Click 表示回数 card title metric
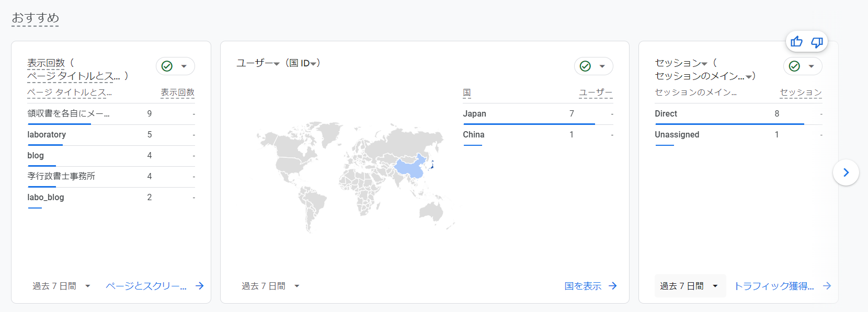868x312 pixels. click(46, 63)
